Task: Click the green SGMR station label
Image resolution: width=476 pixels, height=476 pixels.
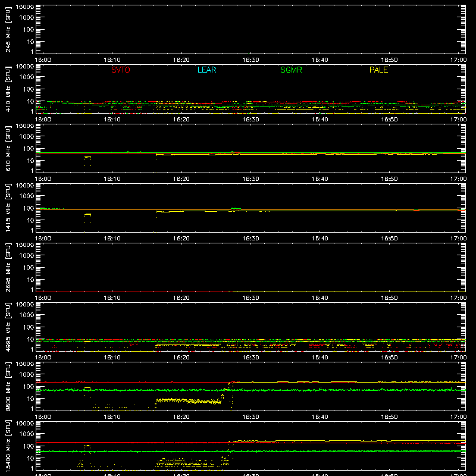Action: pyautogui.click(x=291, y=70)
